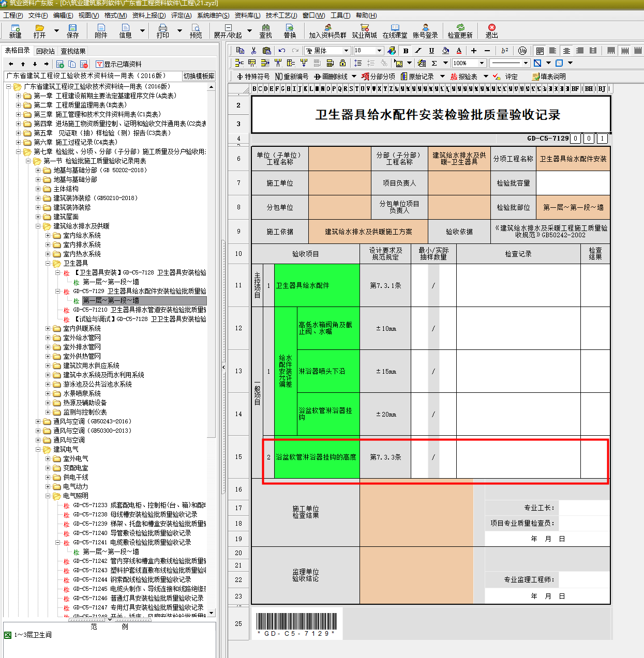Click the 分部分项 button
Image resolution: width=644 pixels, height=658 pixels.
pyautogui.click(x=379, y=76)
